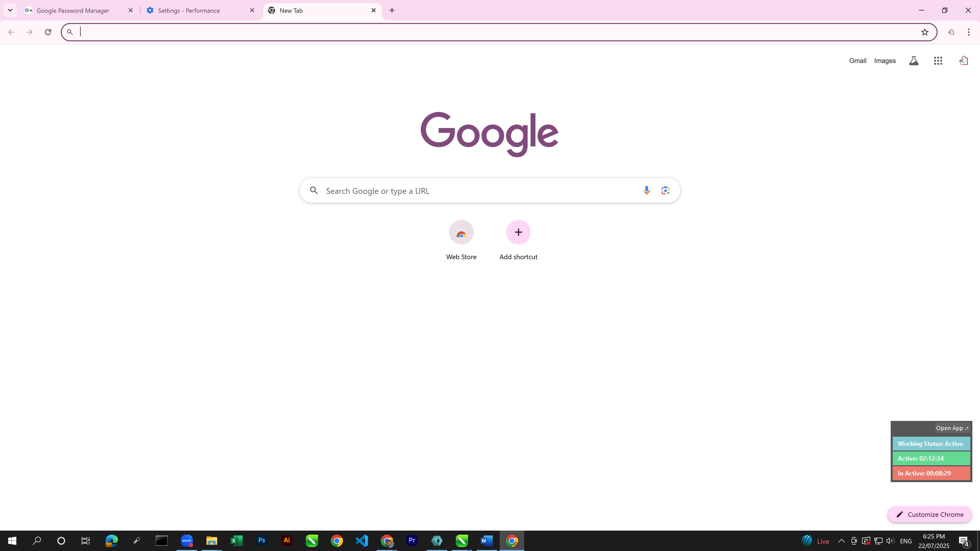Open Visual Studio Code from taskbar
This screenshot has height=551, width=980.
pos(362,541)
